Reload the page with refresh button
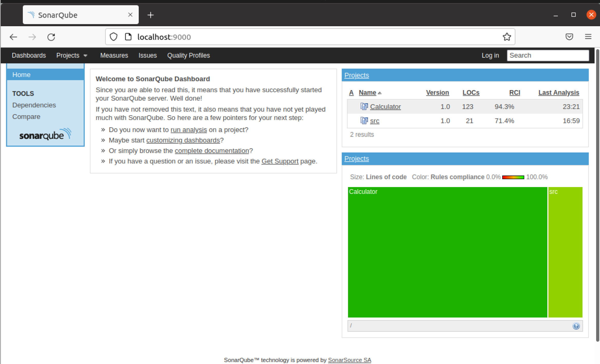 51,37
